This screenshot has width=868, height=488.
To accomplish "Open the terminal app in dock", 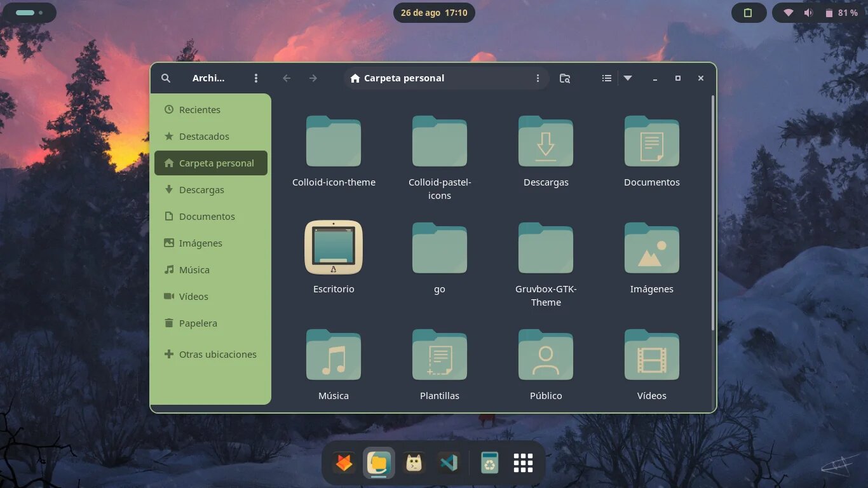I will [414, 463].
